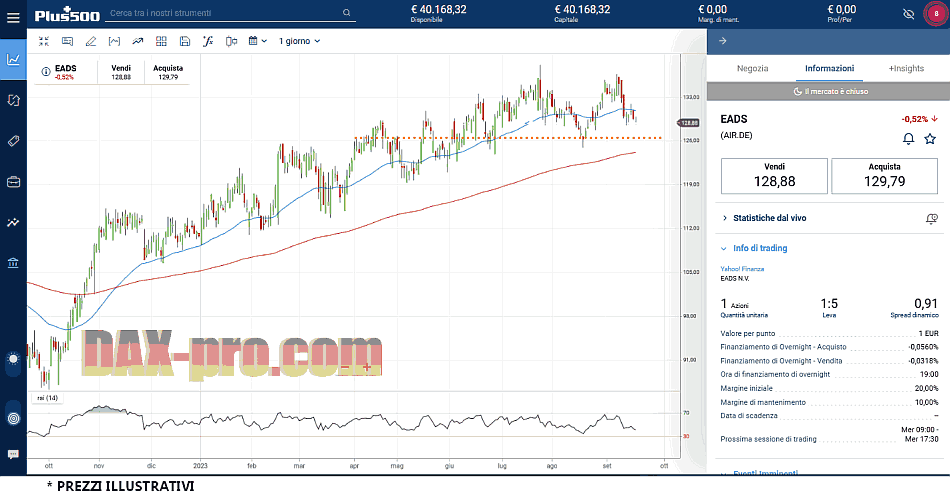Click the chart header Acquista 129,79
Image resolution: width=950 pixels, height=495 pixels.
coord(168,72)
